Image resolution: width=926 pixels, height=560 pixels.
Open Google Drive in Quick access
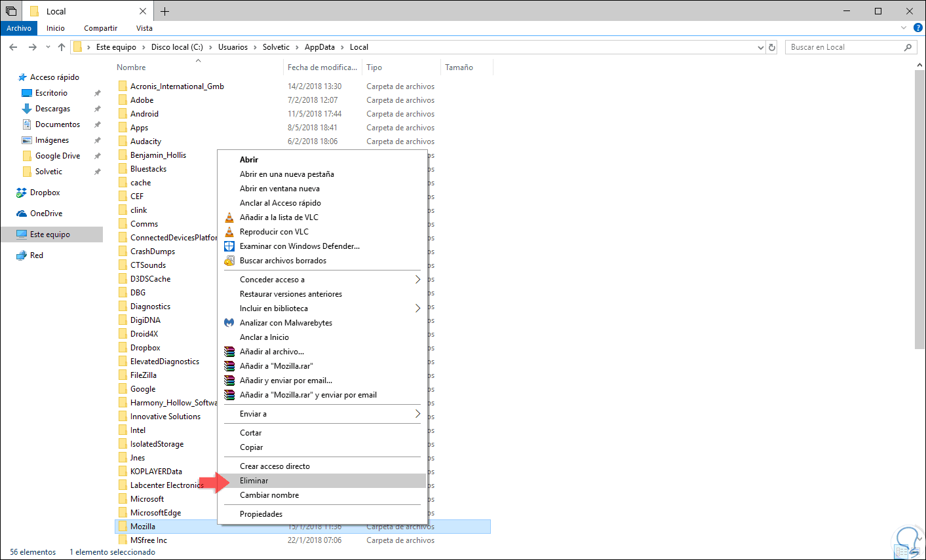point(58,156)
